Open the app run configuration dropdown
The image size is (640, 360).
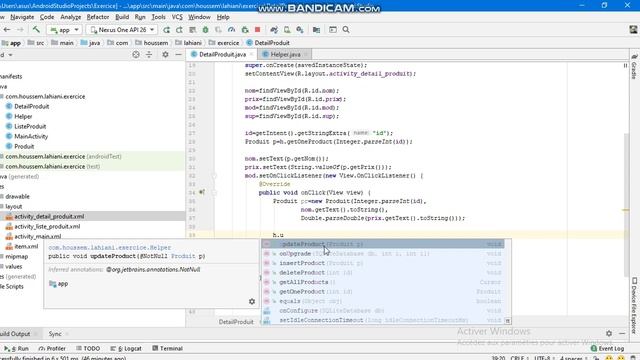(64, 30)
